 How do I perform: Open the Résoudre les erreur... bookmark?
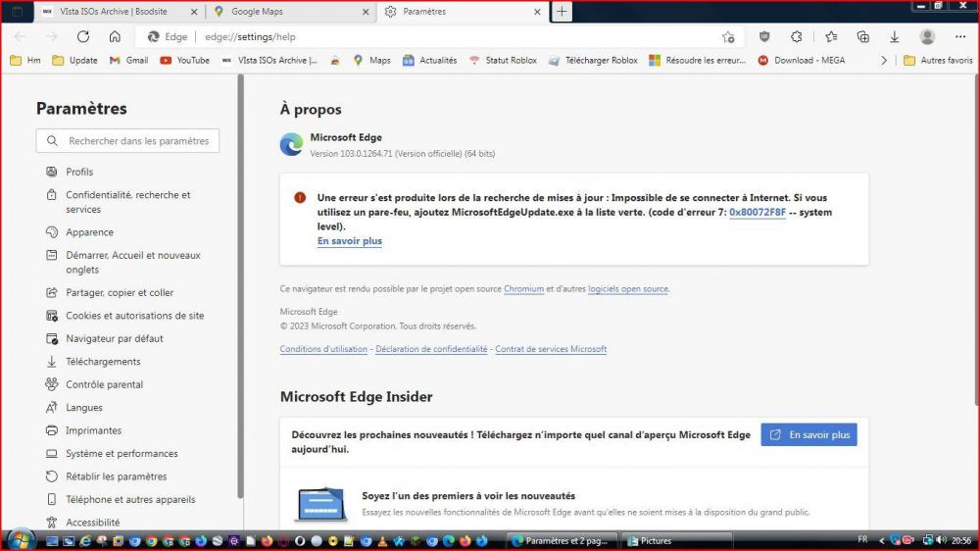[698, 60]
